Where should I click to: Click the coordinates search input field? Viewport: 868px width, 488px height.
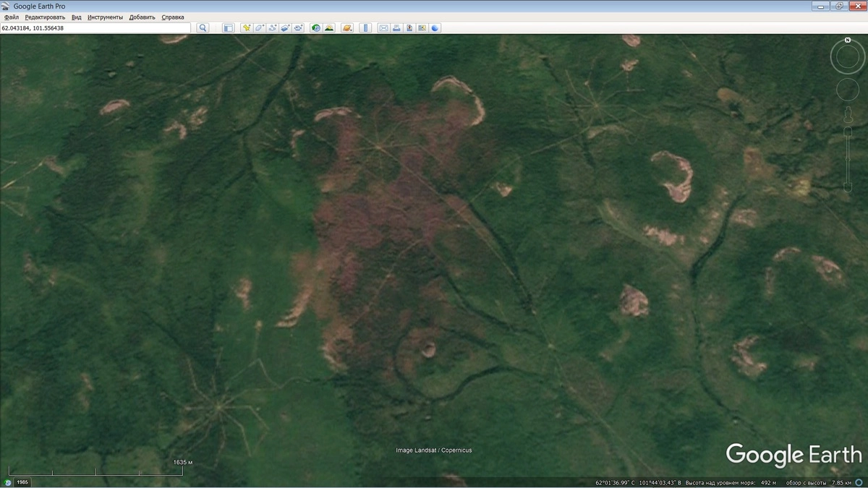(95, 28)
